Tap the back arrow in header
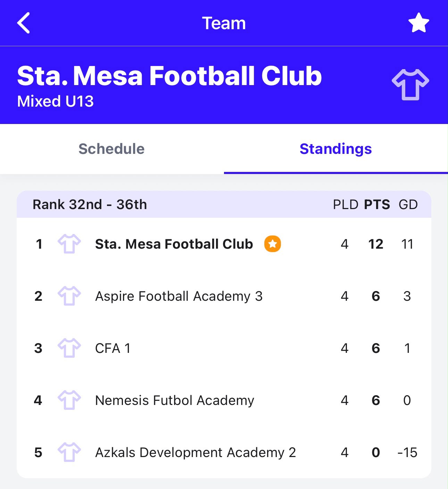The width and height of the screenshot is (448, 489). (x=23, y=23)
